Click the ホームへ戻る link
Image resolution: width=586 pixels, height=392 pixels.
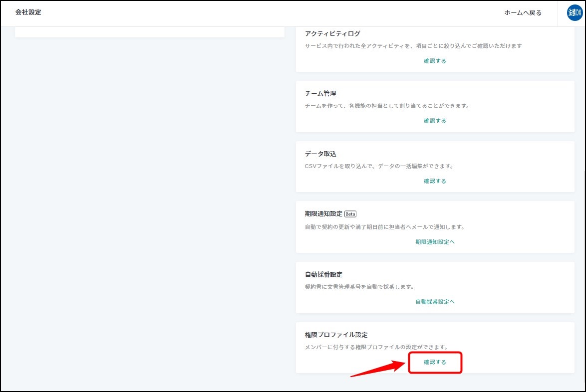point(523,13)
